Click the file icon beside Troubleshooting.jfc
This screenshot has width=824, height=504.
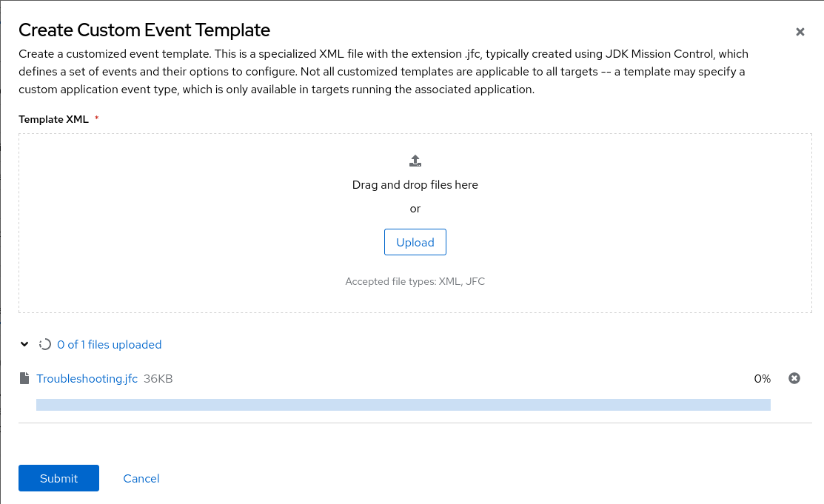25,378
